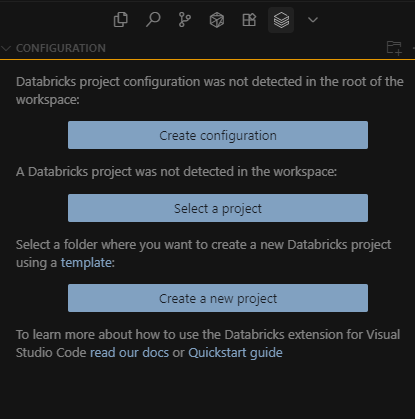Open the Quickstart guide link
415x419 pixels.
click(x=235, y=353)
